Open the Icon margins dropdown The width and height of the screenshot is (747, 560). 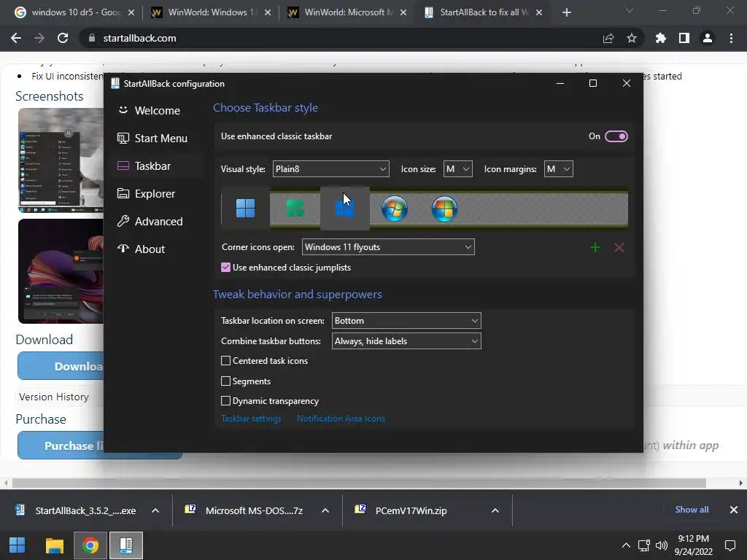coord(558,169)
